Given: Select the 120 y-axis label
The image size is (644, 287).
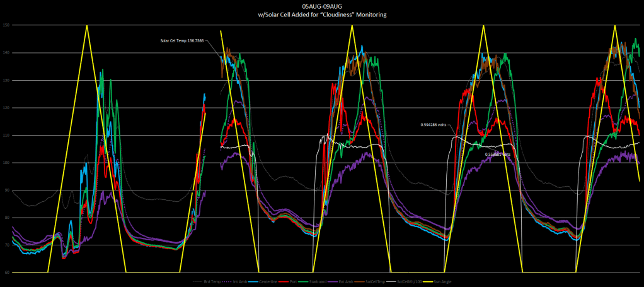Looking at the screenshot, I should (x=6, y=108).
